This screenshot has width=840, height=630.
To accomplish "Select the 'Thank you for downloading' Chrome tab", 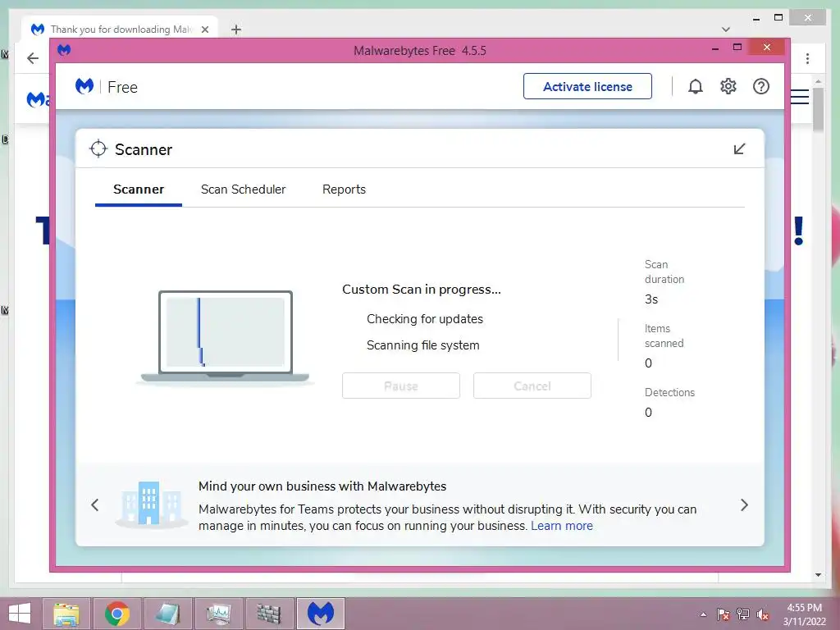I will pyautogui.click(x=120, y=29).
